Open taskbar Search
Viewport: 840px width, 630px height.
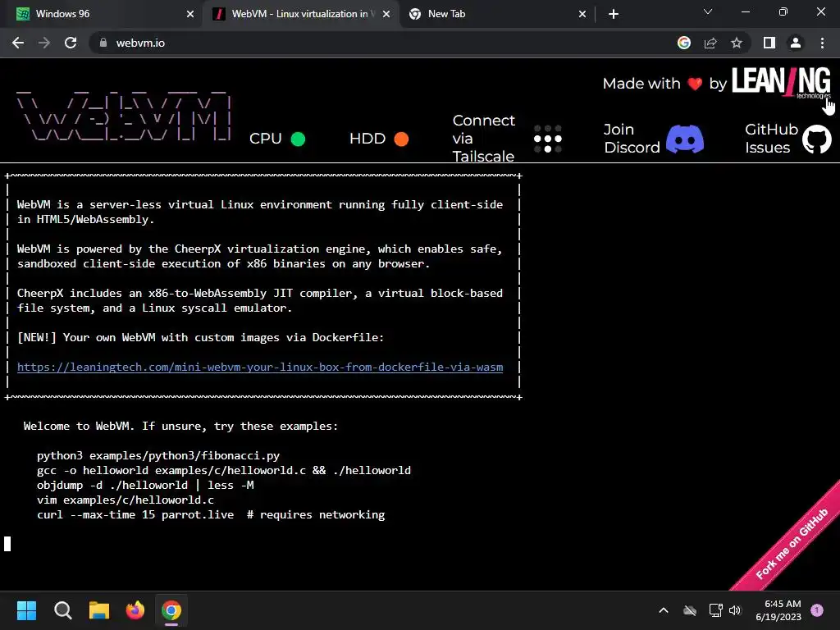click(62, 610)
